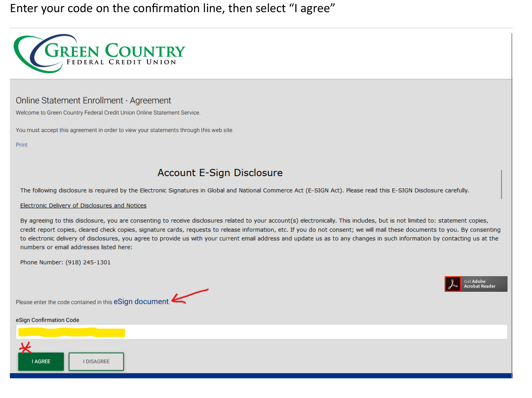Image resolution: width=532 pixels, height=398 pixels.
Task: Click 'Please enter the code contained in this' text
Action: click(x=64, y=302)
